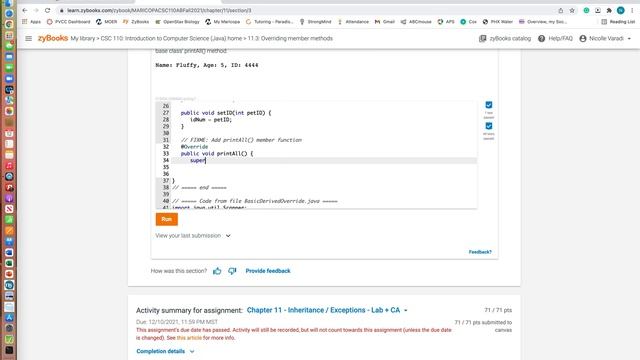Click the @Override annotation on line 32
This screenshot has width=640, height=360.
tap(194, 147)
